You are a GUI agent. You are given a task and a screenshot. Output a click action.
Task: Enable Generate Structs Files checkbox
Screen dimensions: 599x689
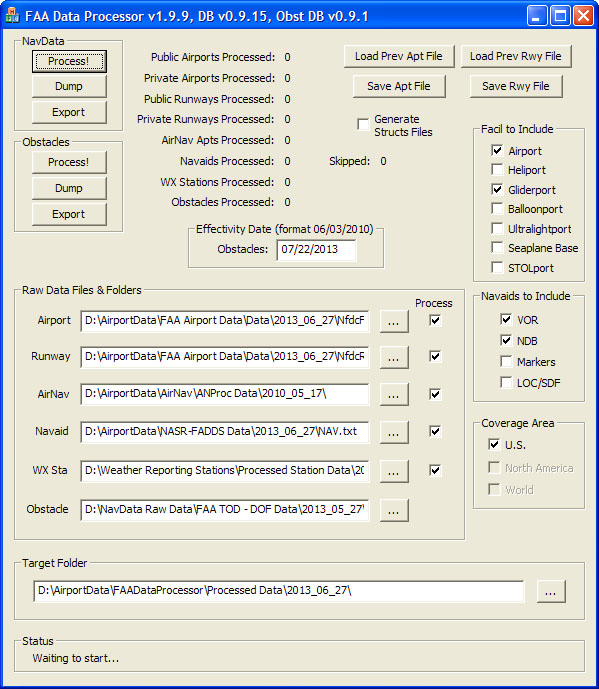tap(363, 124)
